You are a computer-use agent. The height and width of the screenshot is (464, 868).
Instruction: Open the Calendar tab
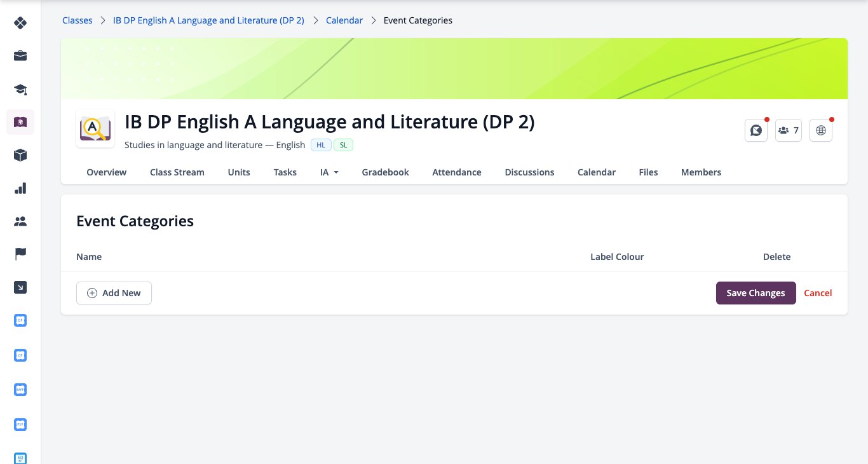coord(597,172)
